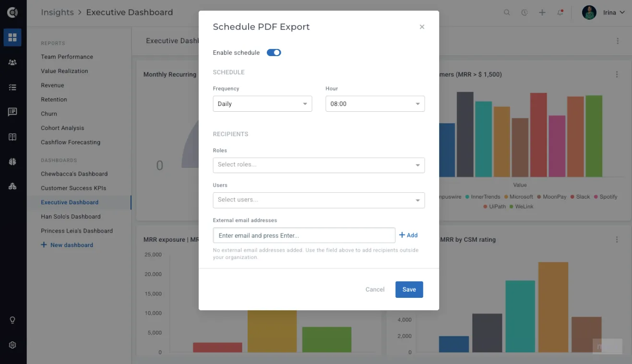Select Chewbacca's Dashboard in sidebar
The image size is (632, 364).
click(74, 174)
